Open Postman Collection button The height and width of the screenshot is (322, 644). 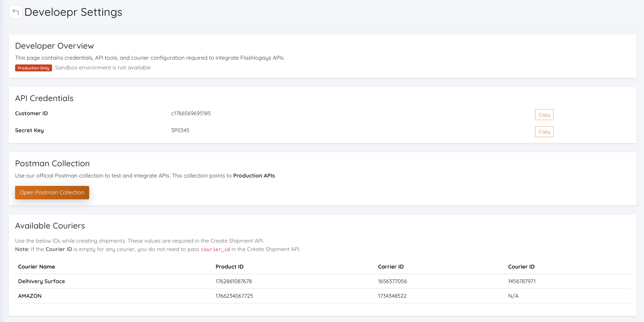(52, 192)
